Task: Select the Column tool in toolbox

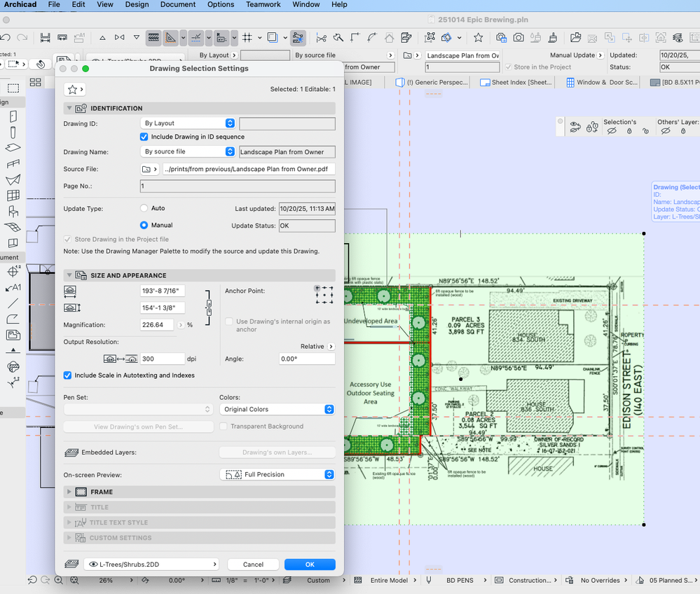Action: click(13, 132)
